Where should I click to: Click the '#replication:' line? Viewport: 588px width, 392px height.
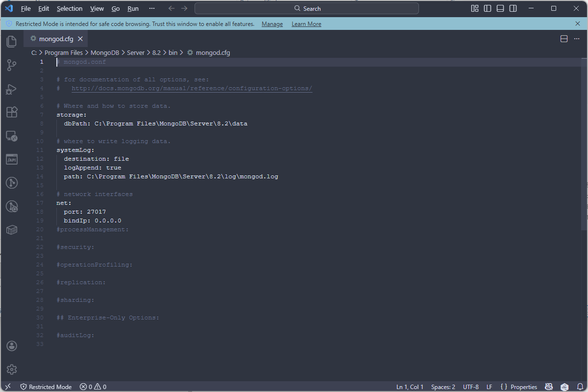pos(81,282)
